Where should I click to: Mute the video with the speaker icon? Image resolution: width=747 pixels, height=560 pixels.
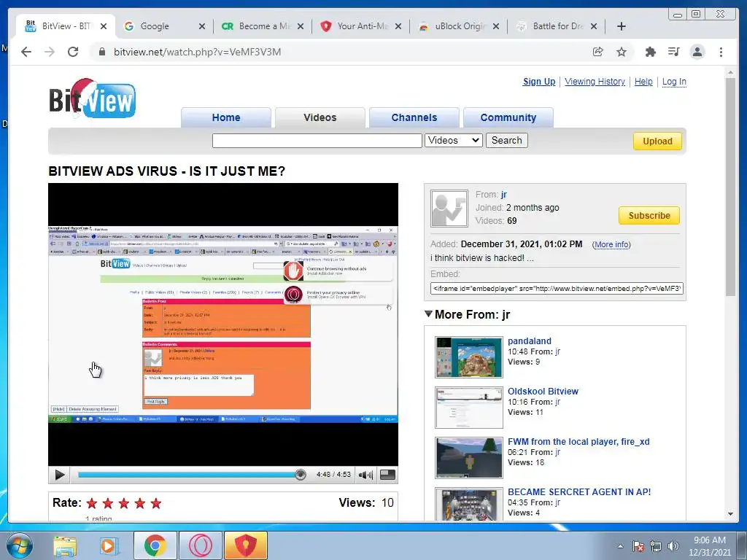pos(365,475)
